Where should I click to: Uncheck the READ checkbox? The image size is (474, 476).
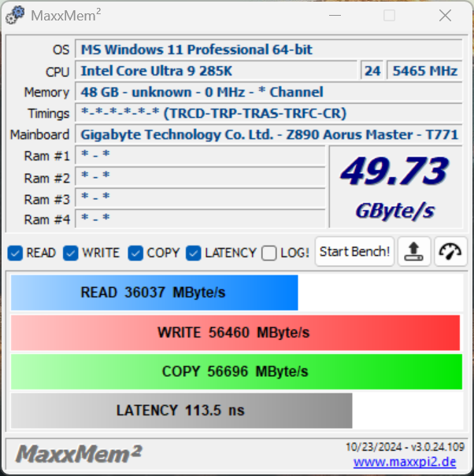click(15, 253)
